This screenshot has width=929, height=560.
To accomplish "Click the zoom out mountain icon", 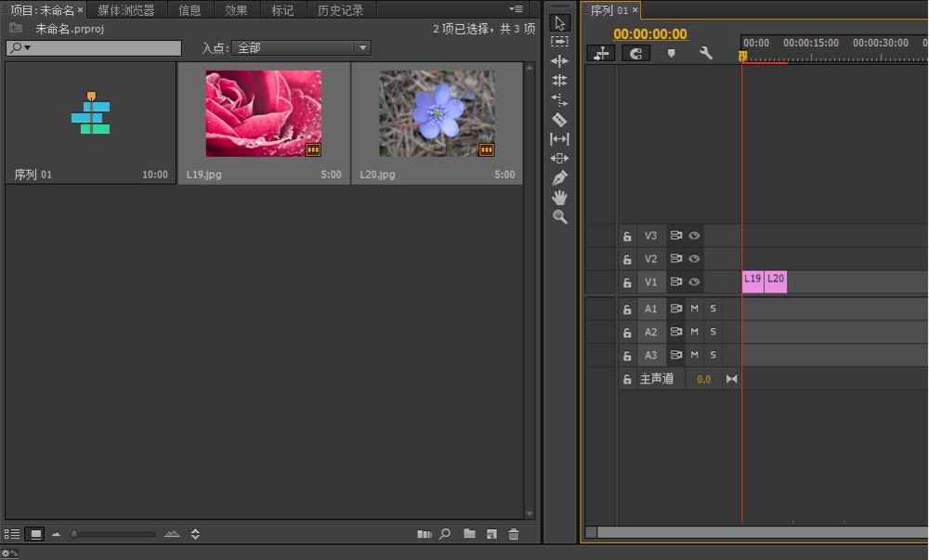I will click(57, 534).
